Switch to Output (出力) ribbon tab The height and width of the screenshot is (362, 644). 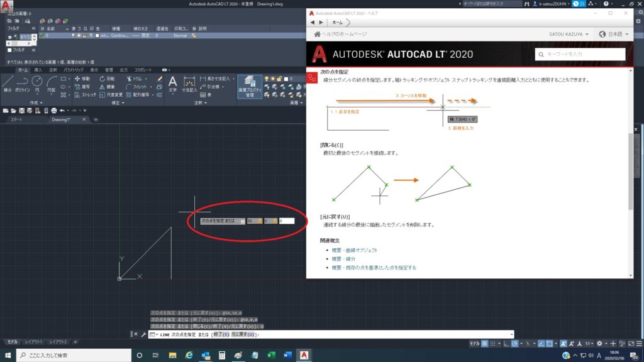coord(124,70)
